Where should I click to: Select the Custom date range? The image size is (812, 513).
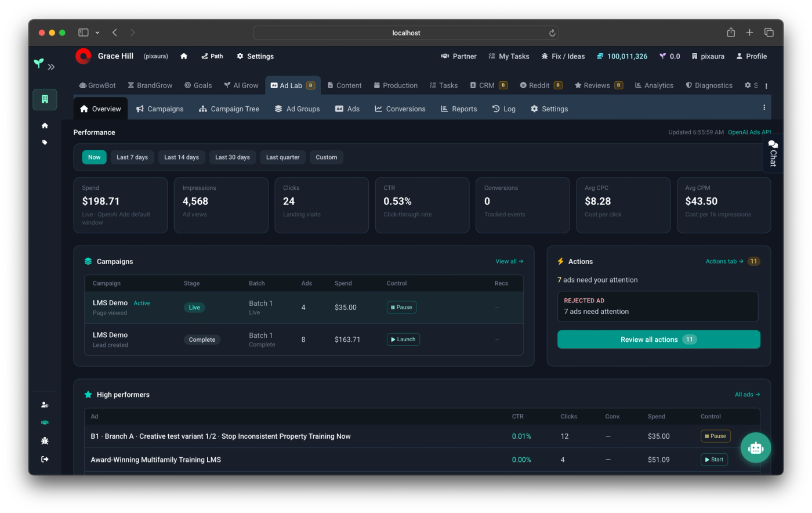pyautogui.click(x=327, y=157)
